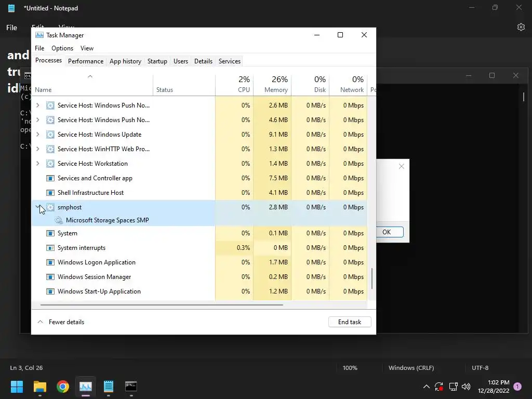Open Task Manager File menu
This screenshot has height=399, width=532.
(x=39, y=48)
